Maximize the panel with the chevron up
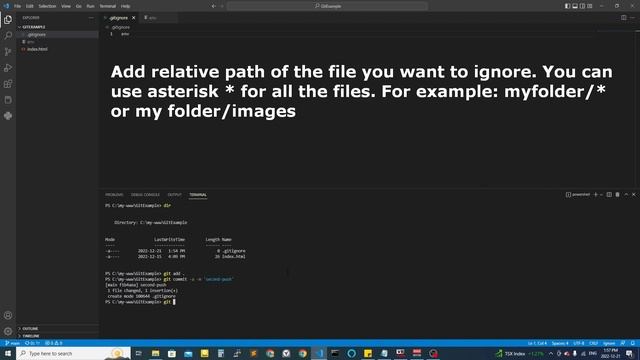The height and width of the screenshot is (360, 640). tap(626, 195)
